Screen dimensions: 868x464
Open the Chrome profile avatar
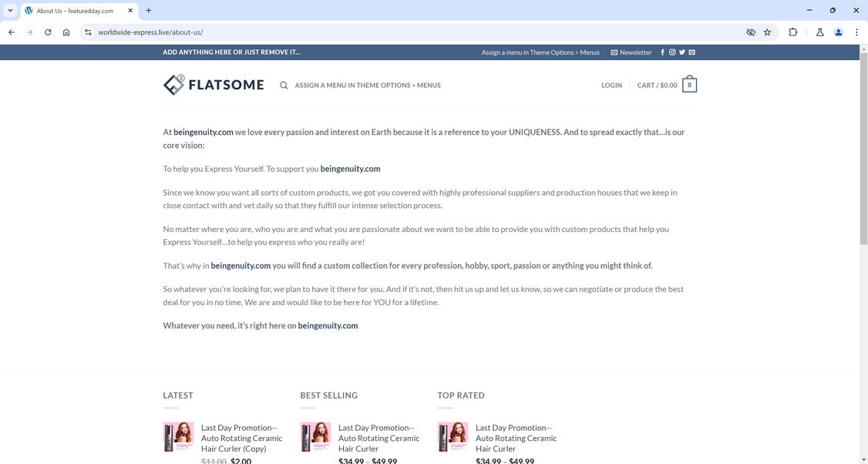point(839,32)
